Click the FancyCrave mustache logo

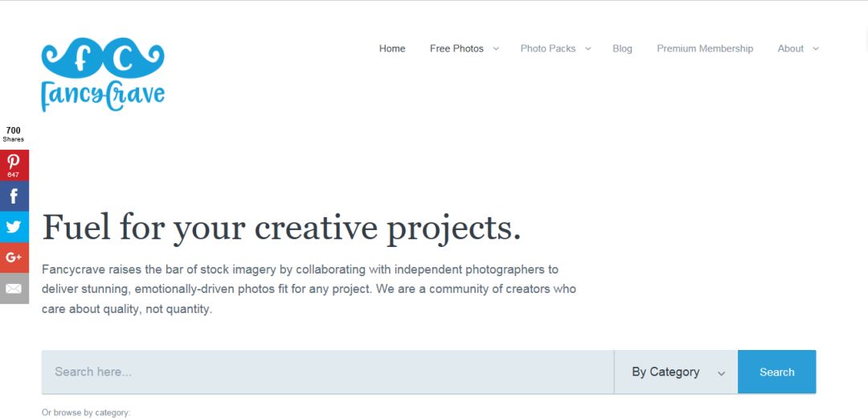pyautogui.click(x=103, y=74)
